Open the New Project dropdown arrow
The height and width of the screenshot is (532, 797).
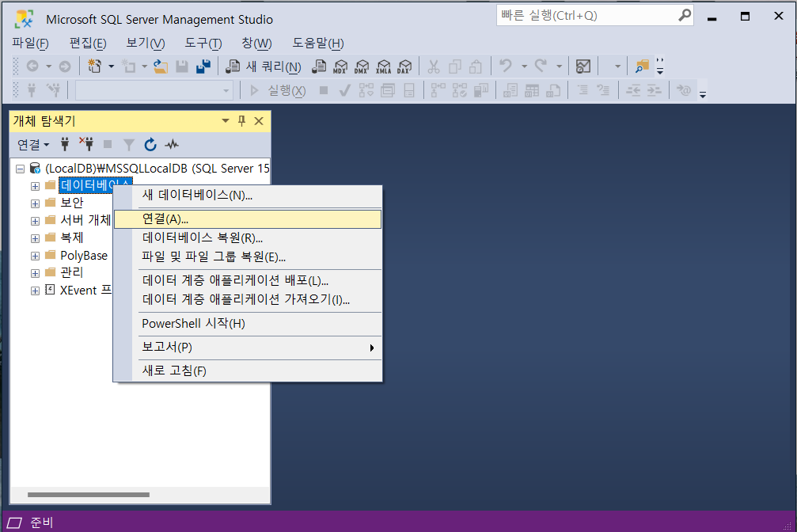click(112, 66)
